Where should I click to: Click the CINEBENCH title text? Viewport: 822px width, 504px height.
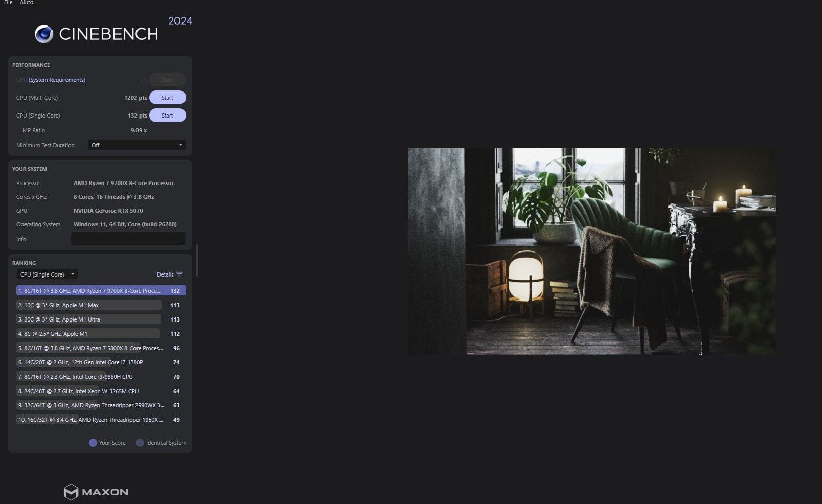click(108, 34)
